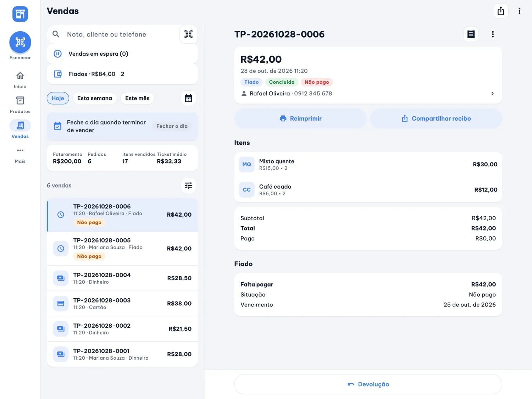Open receipt view icon for TP-20261028-0006
532x399 pixels.
tap(471, 34)
